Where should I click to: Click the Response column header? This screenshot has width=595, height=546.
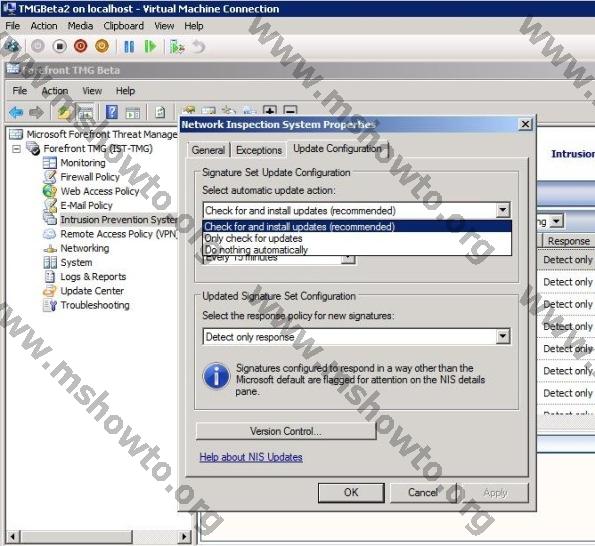click(x=568, y=241)
